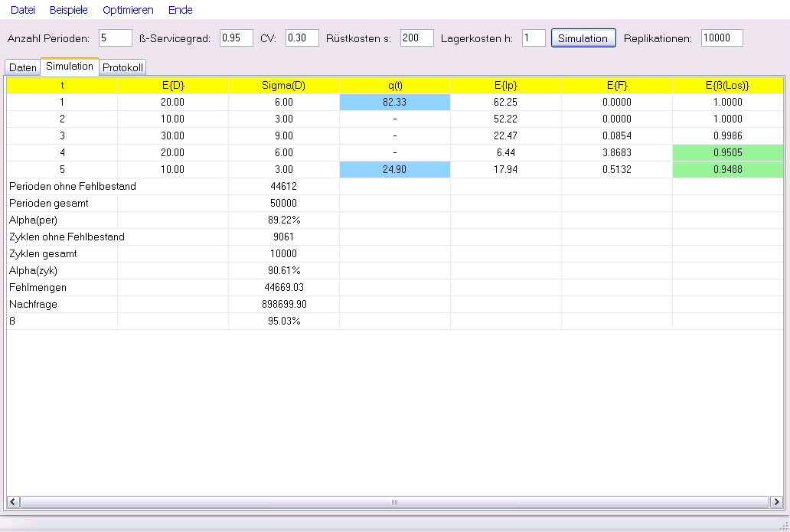Click the Lagerkosten h input field
This screenshot has width=790, height=532.
534,38
